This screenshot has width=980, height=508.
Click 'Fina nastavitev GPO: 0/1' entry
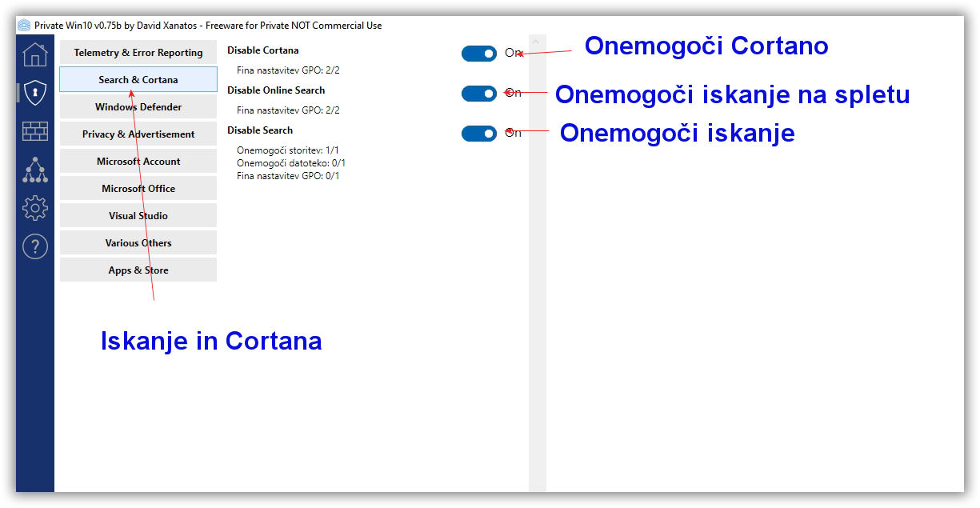tap(288, 176)
